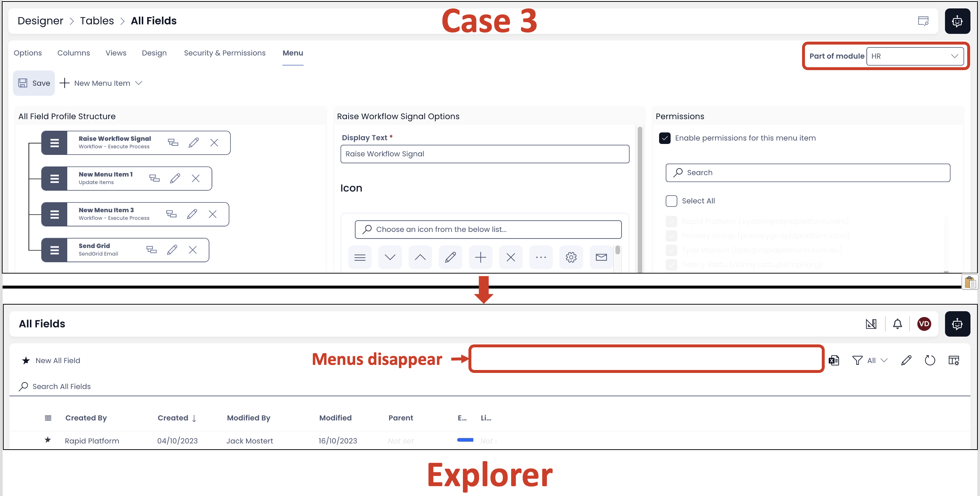Expand the New Menu Item dropdown arrow
The image size is (980, 496).
click(140, 84)
